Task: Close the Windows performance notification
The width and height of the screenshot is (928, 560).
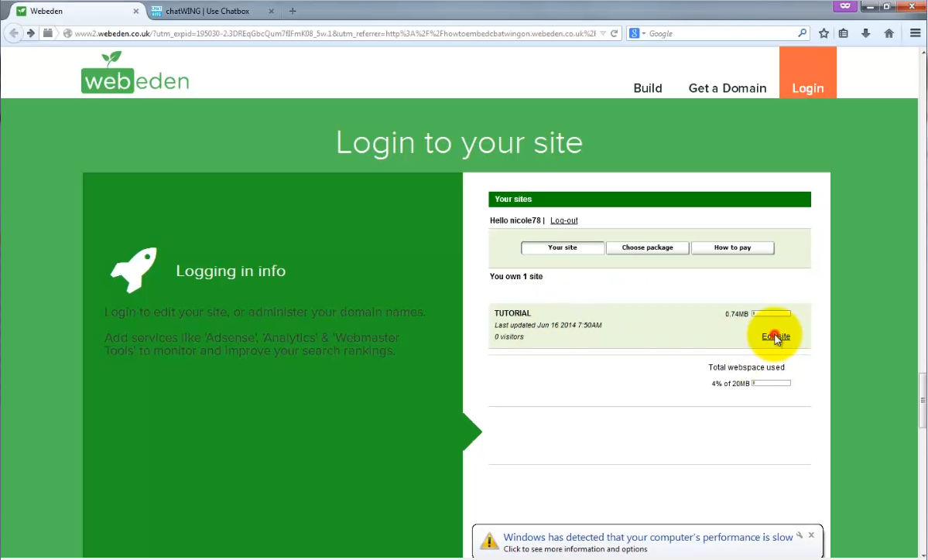Action: (x=811, y=534)
